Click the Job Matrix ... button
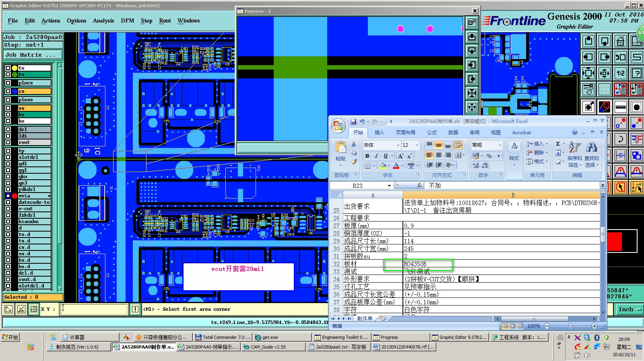Screen dimensions: 644x361 point(33,55)
